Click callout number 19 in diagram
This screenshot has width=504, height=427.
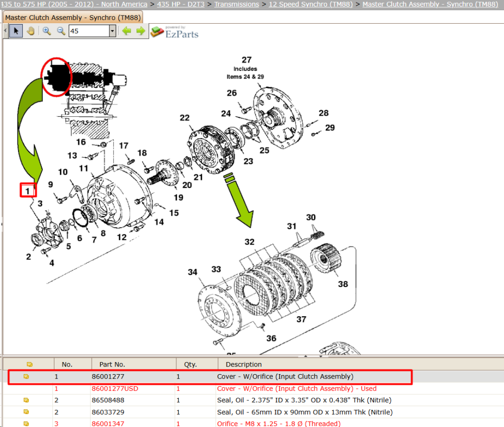179,198
